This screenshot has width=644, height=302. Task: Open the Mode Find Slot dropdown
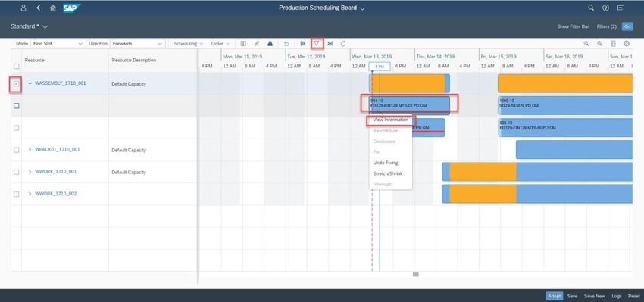coord(58,43)
